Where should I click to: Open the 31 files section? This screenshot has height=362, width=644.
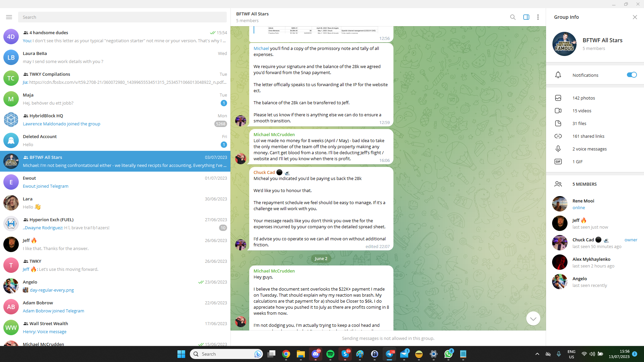point(579,124)
